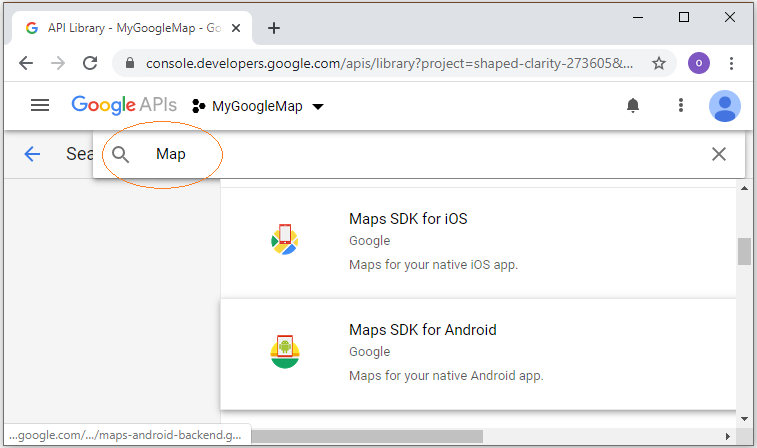Image resolution: width=757 pixels, height=448 pixels.
Task: Click the search magnifier icon
Action: 120,154
